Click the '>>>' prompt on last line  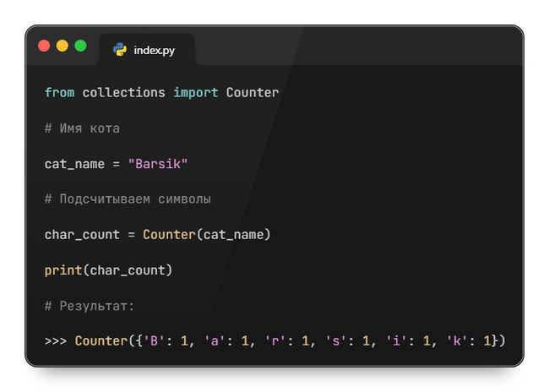[56, 340]
